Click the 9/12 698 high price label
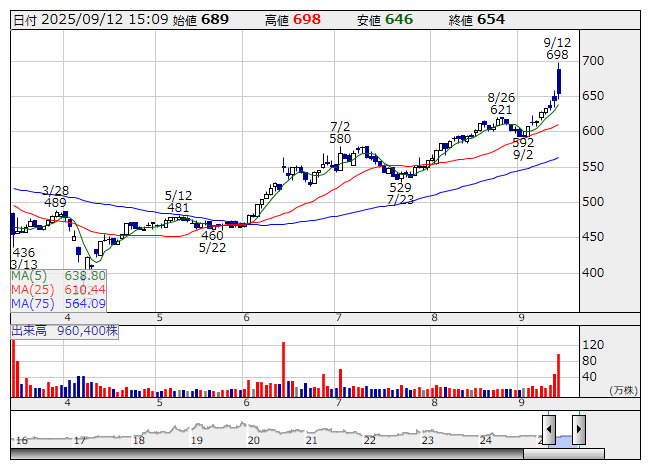This screenshot has height=470, width=653. (x=557, y=49)
